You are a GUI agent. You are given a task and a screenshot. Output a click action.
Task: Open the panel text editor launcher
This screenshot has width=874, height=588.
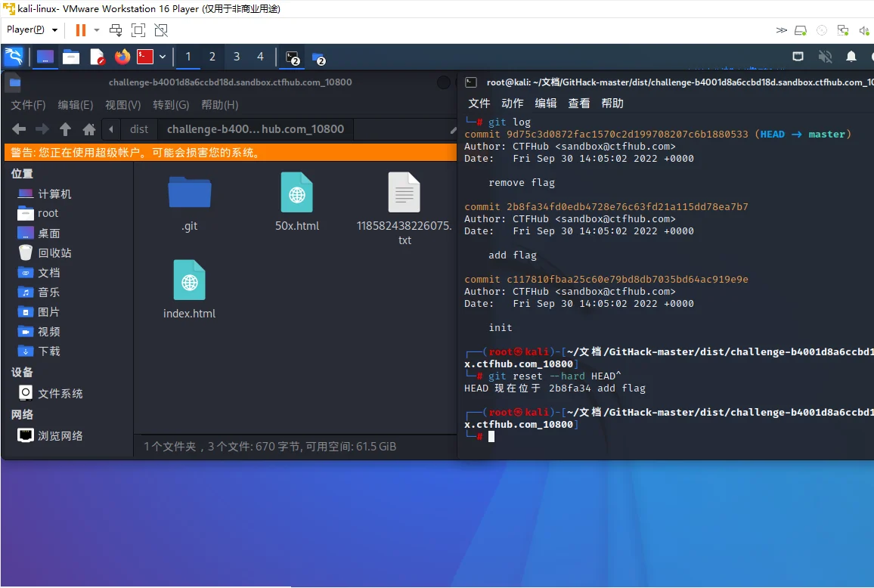click(x=97, y=57)
